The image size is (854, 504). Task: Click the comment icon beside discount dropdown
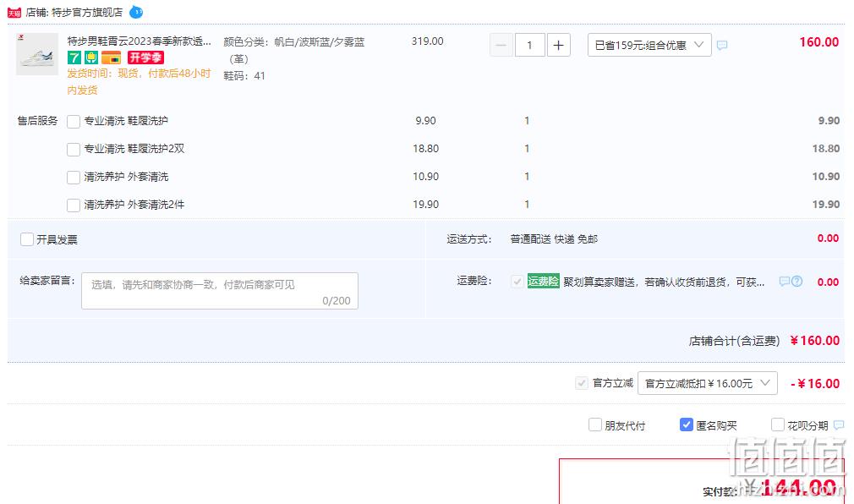[722, 45]
